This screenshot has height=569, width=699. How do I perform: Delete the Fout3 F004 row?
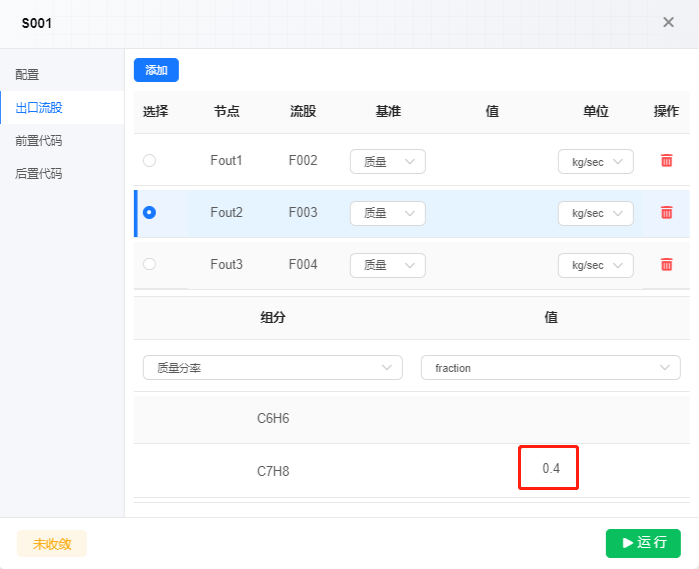point(666,265)
